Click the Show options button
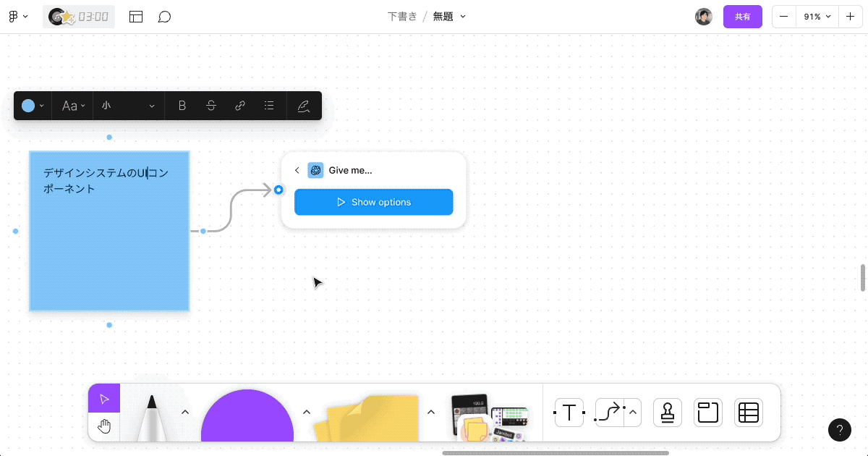868x456 pixels. pyautogui.click(x=373, y=202)
